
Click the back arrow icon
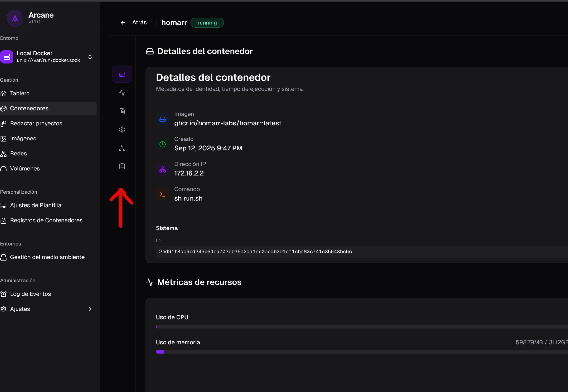click(x=123, y=23)
